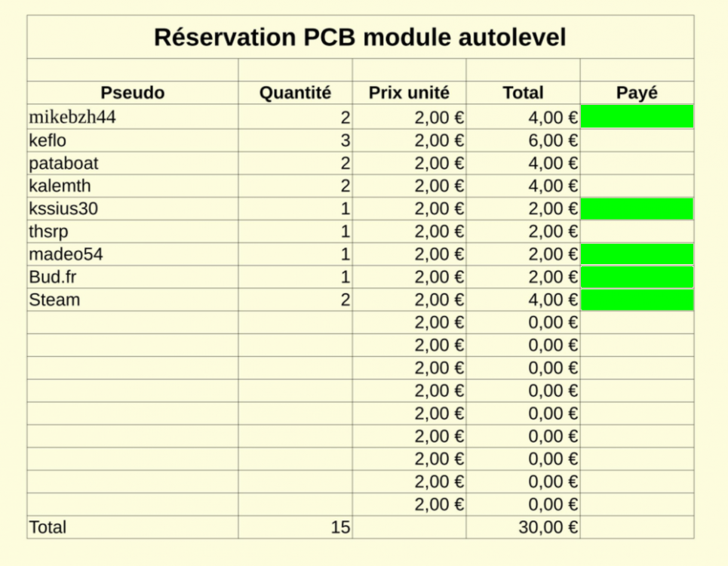The height and width of the screenshot is (566, 728).
Task: Select the green Payé cell for mikebzh44
Action: tap(637, 117)
